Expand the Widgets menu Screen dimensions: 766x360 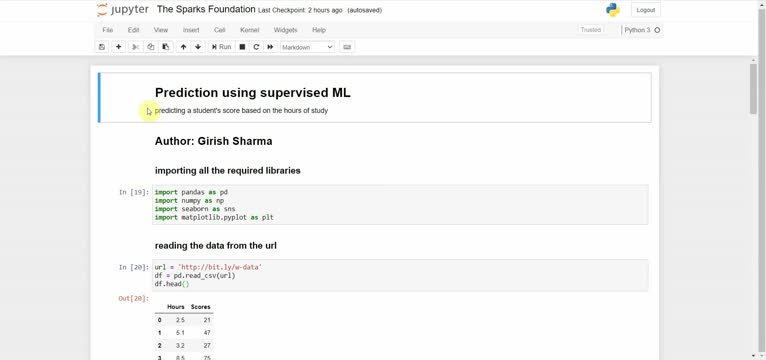[x=285, y=30]
